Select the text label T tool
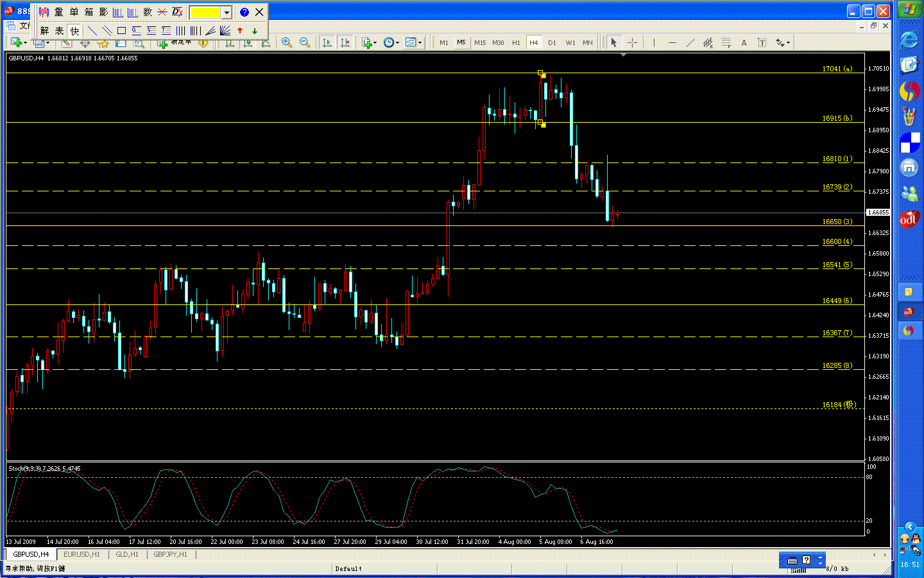The image size is (924, 578). click(x=762, y=42)
